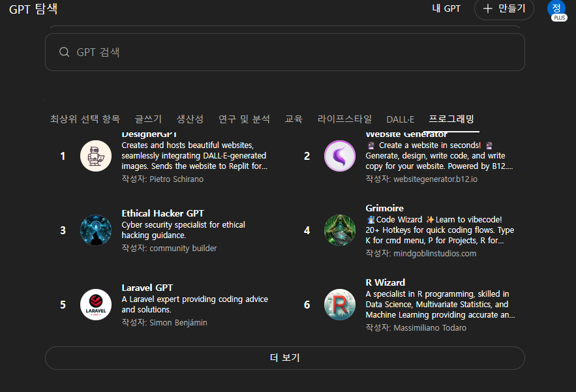Select the 연구 및 분석 tab
The image size is (576, 392).
(x=244, y=119)
